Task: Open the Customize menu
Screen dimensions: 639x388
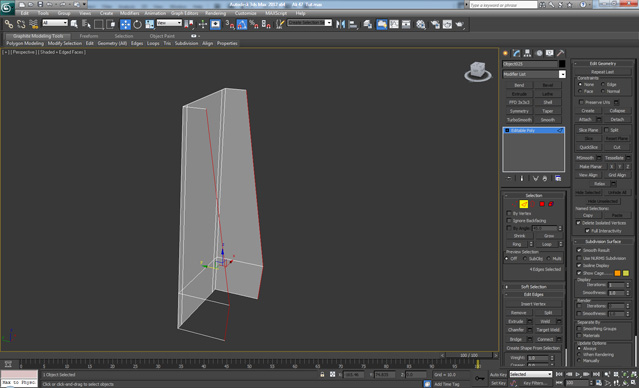Action: pyautogui.click(x=246, y=13)
